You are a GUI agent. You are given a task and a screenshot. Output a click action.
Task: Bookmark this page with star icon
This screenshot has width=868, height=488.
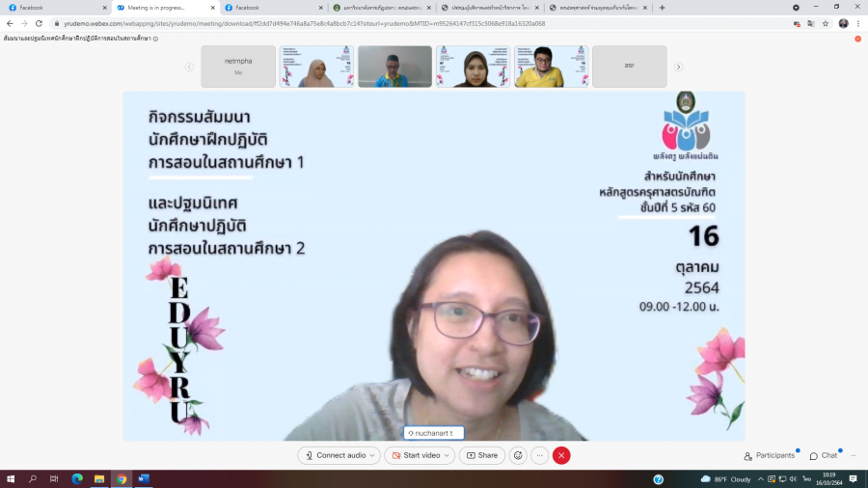point(826,23)
